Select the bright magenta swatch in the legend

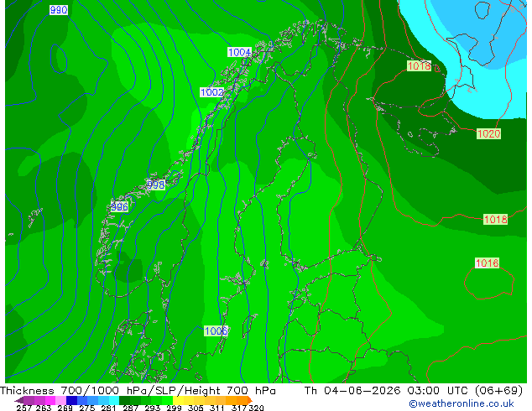tap(50, 400)
